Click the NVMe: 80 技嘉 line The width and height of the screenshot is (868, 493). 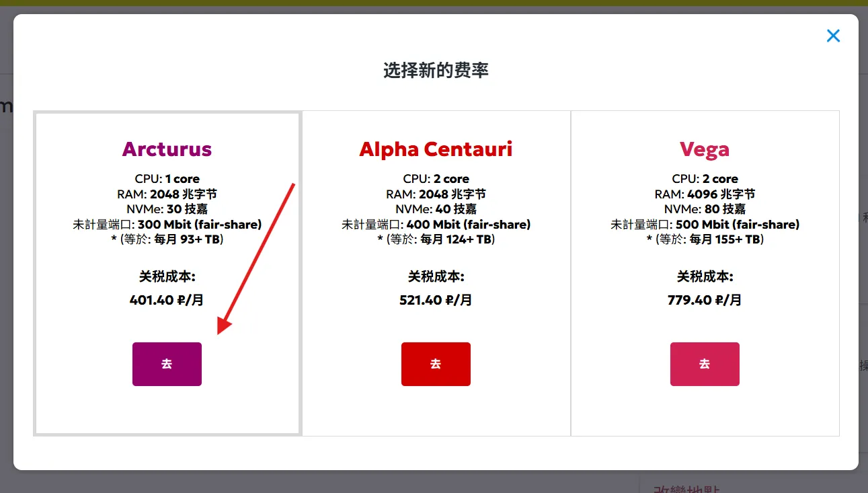click(x=705, y=209)
